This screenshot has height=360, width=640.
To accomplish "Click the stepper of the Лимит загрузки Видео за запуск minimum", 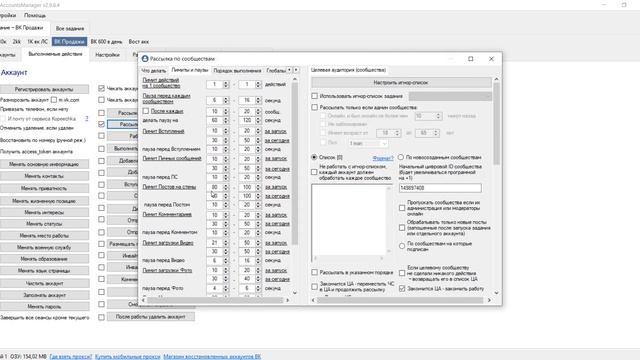I will [x=226, y=243].
